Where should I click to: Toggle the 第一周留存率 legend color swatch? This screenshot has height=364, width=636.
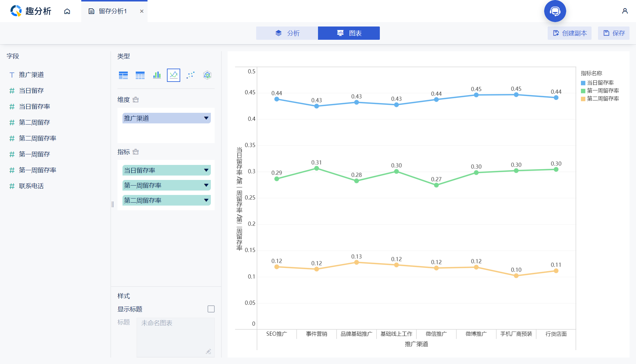coord(583,91)
